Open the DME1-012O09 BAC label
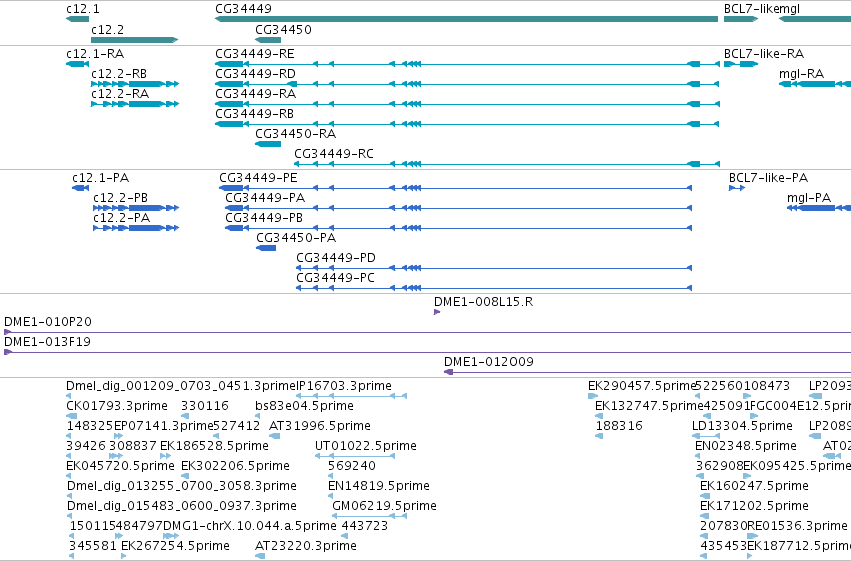Viewport: 851px width, 561px height. coord(488,362)
